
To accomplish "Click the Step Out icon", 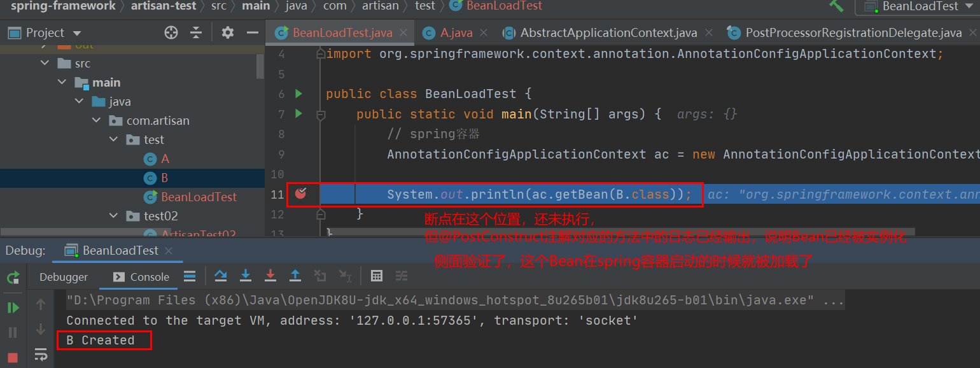I will coord(295,276).
